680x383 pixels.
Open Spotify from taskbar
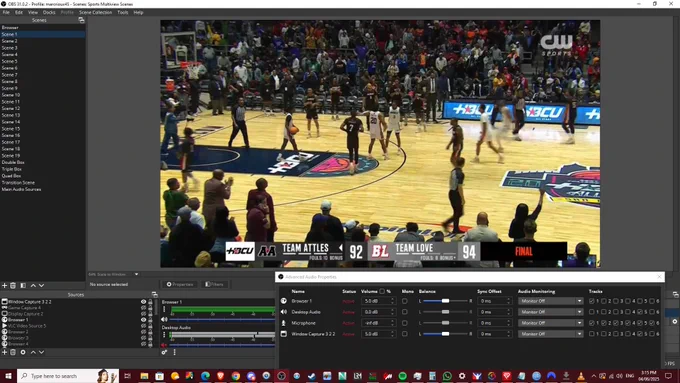(x=402, y=376)
